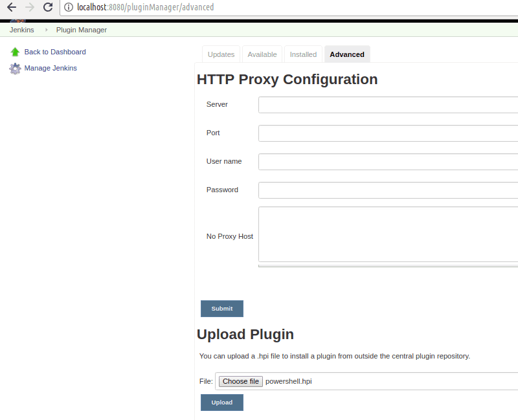The height and width of the screenshot is (420, 518).
Task: Reload the page with the refresh icon
Action: click(x=48, y=7)
